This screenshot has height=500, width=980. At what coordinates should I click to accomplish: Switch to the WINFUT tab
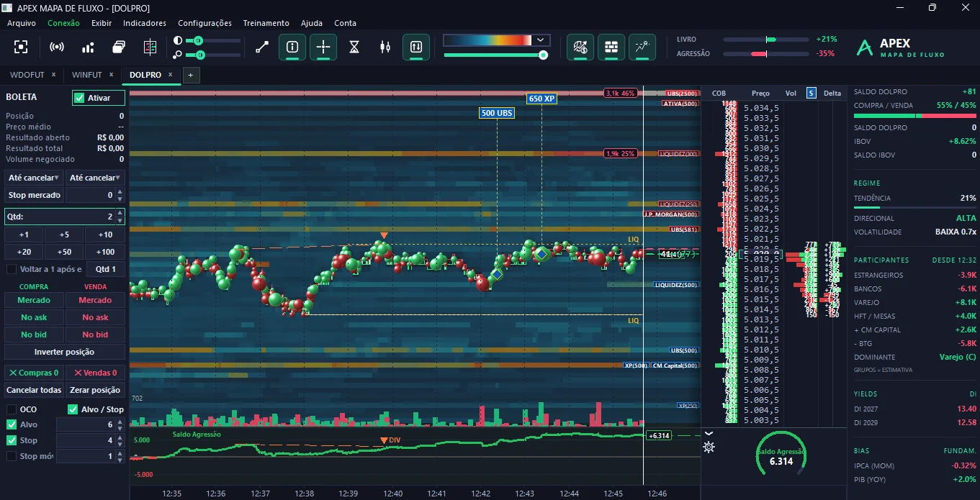click(x=87, y=75)
